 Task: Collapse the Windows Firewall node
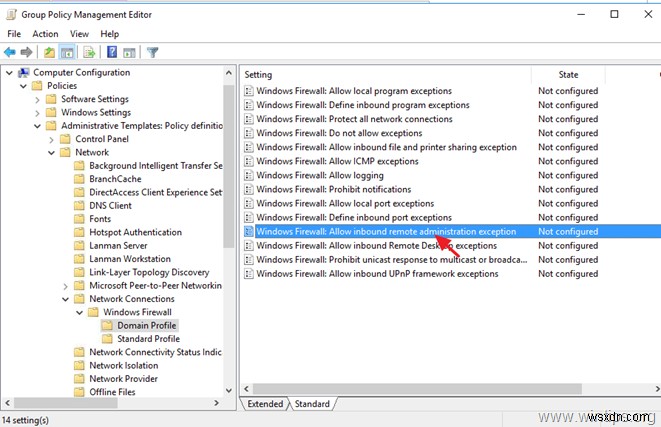pyautogui.click(x=79, y=313)
